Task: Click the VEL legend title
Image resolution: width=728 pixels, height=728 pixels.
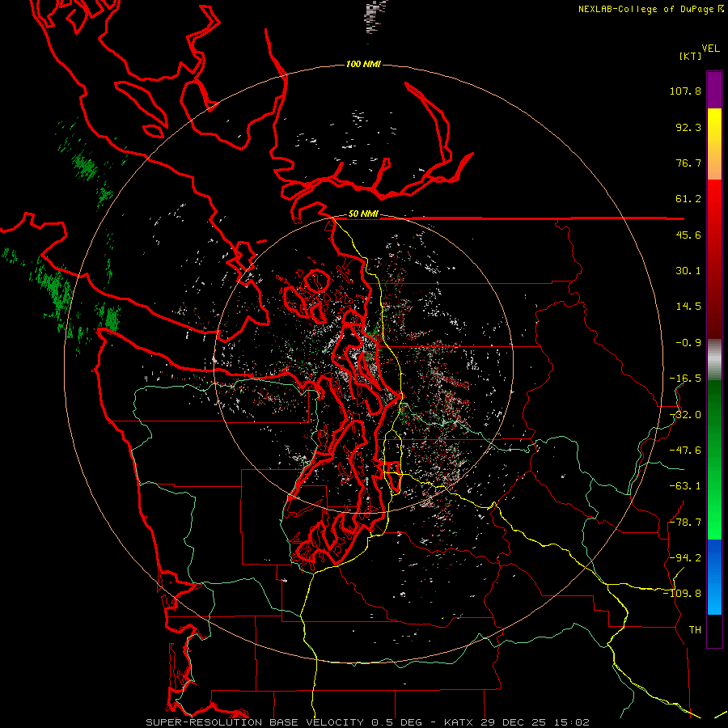Action: pyautogui.click(x=710, y=48)
